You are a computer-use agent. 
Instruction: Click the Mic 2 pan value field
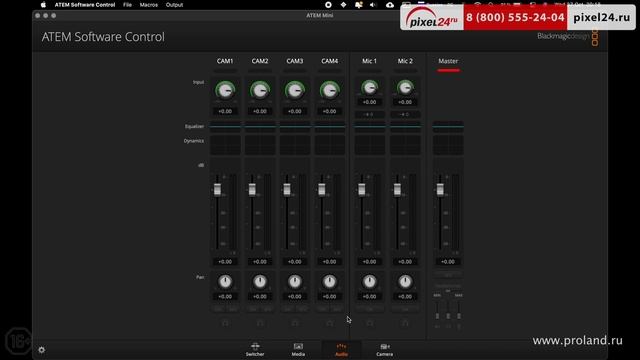[x=405, y=297]
